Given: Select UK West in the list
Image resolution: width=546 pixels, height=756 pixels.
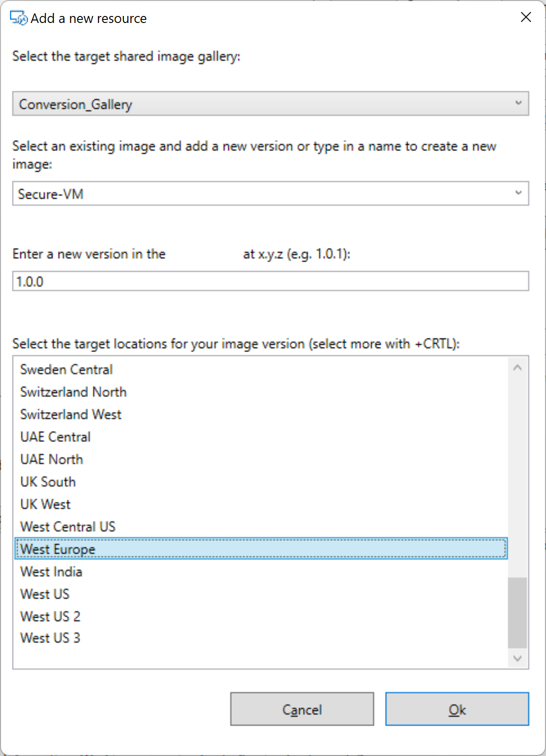Looking at the screenshot, I should [261, 504].
